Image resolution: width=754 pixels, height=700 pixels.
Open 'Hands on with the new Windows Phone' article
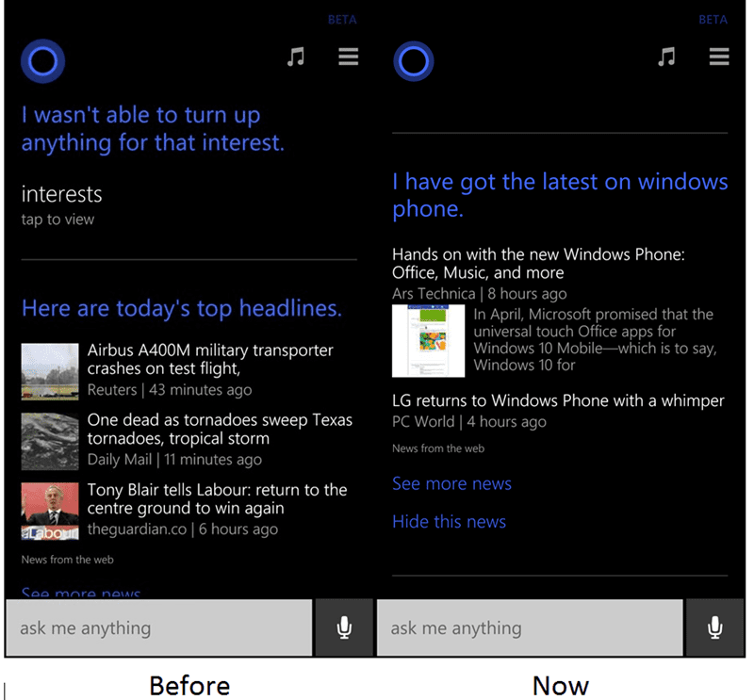538,263
